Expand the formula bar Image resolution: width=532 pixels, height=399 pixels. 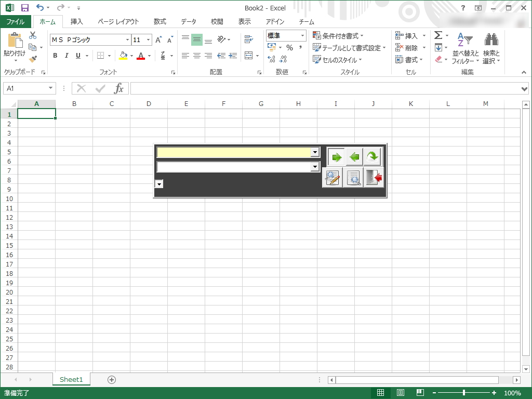click(x=524, y=89)
